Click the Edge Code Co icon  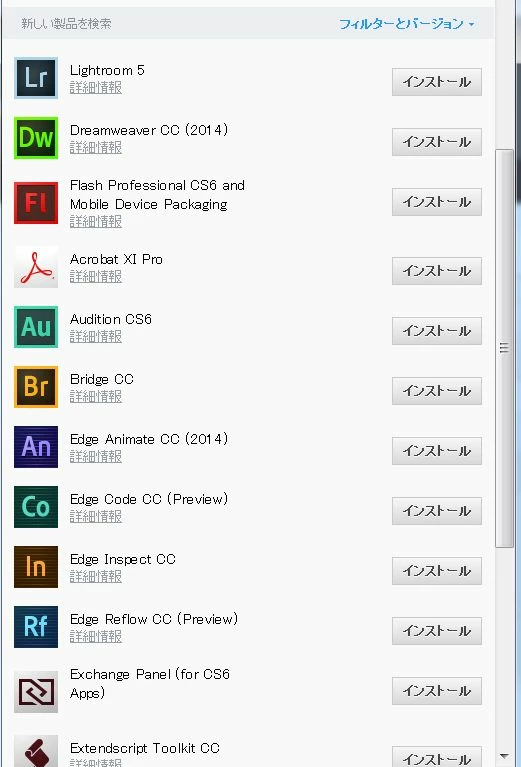tap(36, 507)
